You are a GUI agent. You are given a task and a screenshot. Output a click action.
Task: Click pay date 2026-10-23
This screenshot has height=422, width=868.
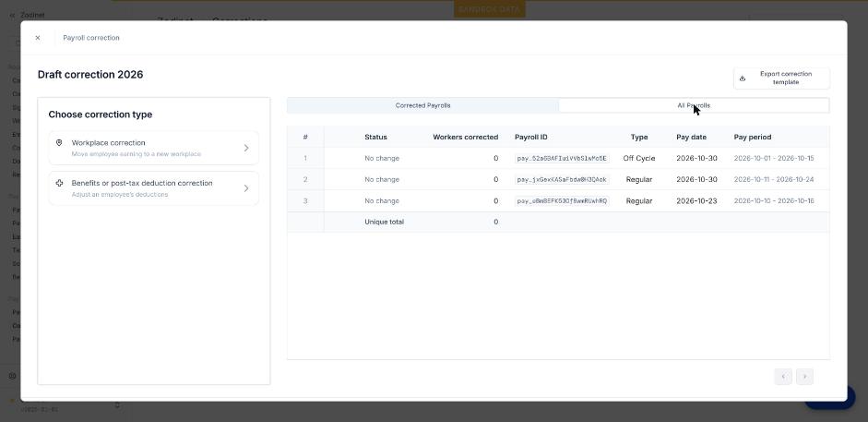coord(696,201)
